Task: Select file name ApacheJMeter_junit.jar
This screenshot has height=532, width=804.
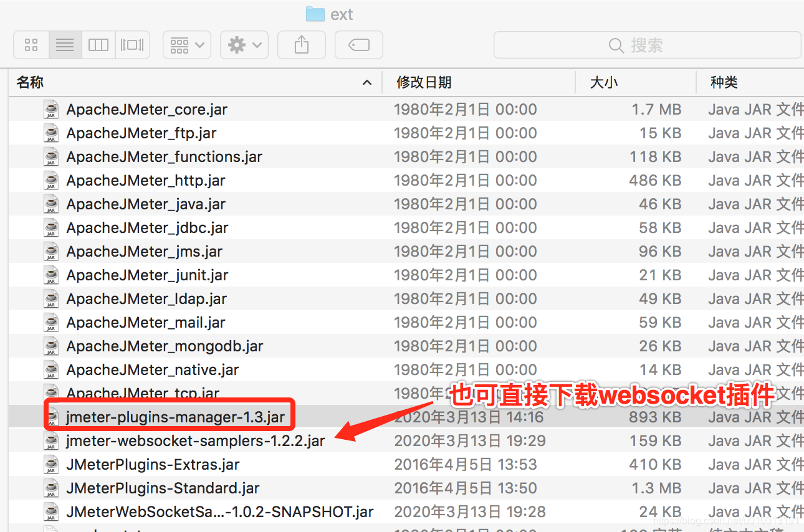Action: pos(148,275)
